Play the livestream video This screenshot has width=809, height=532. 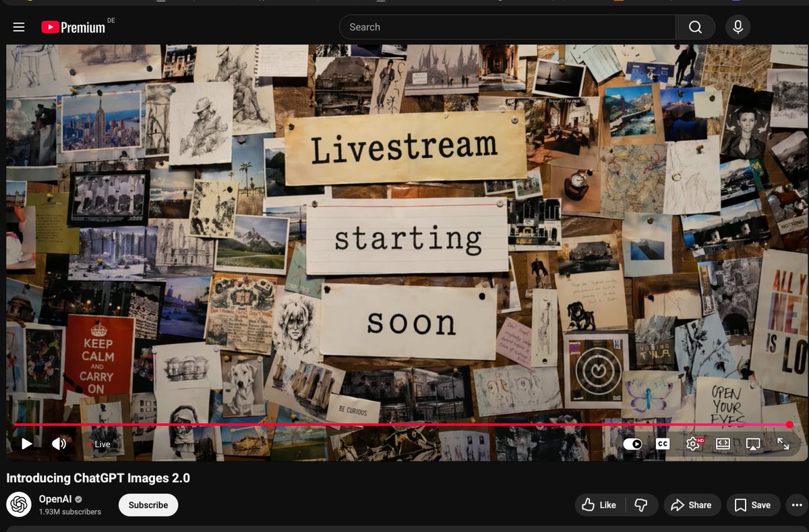pyautogui.click(x=27, y=444)
